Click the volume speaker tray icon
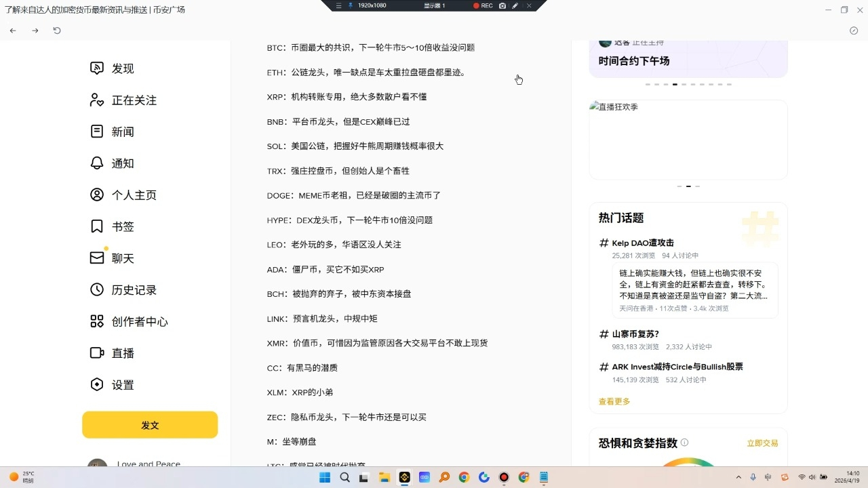 pyautogui.click(x=812, y=477)
